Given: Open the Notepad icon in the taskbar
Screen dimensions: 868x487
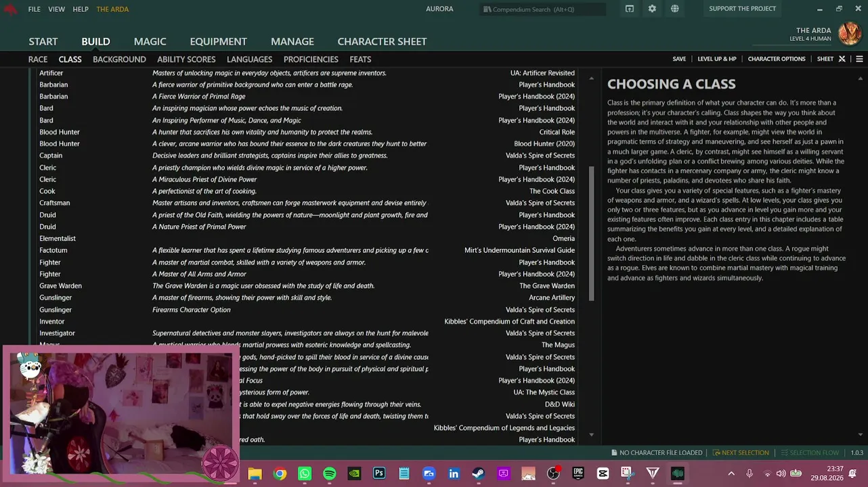Looking at the screenshot, I should [x=404, y=473].
